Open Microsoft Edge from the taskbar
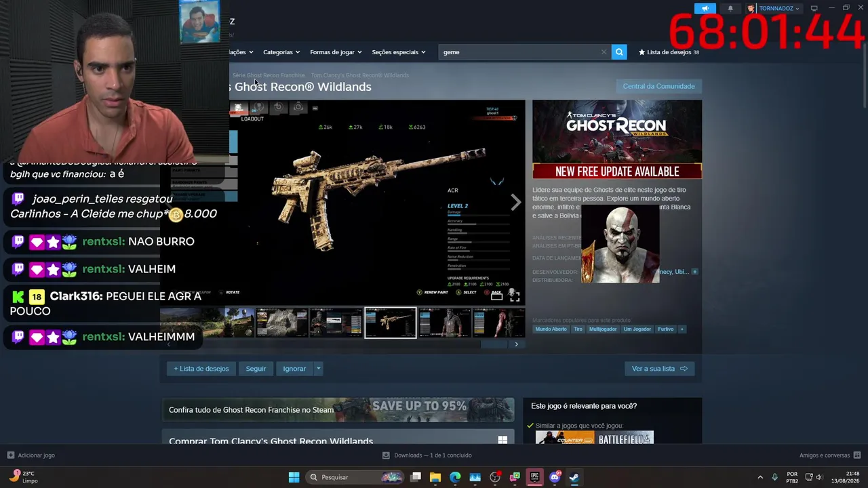 tap(455, 477)
